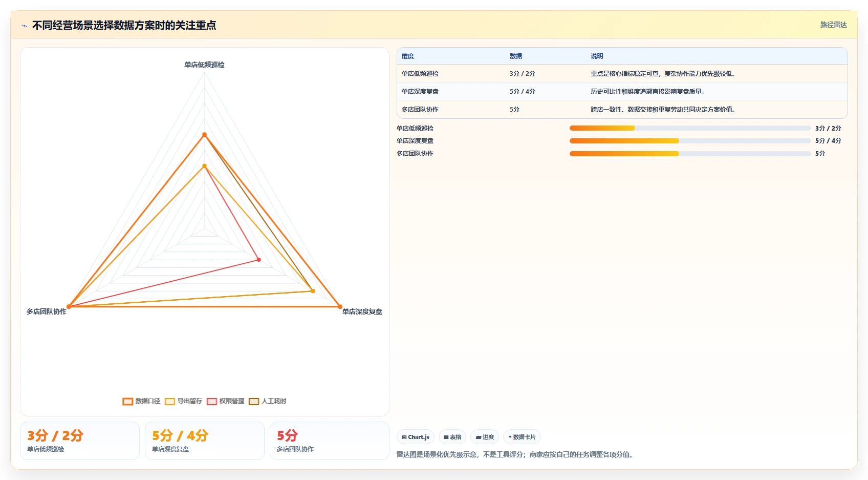Click the 单店低频巡检 label beside the progress bars
This screenshot has width=868, height=480.
click(415, 129)
